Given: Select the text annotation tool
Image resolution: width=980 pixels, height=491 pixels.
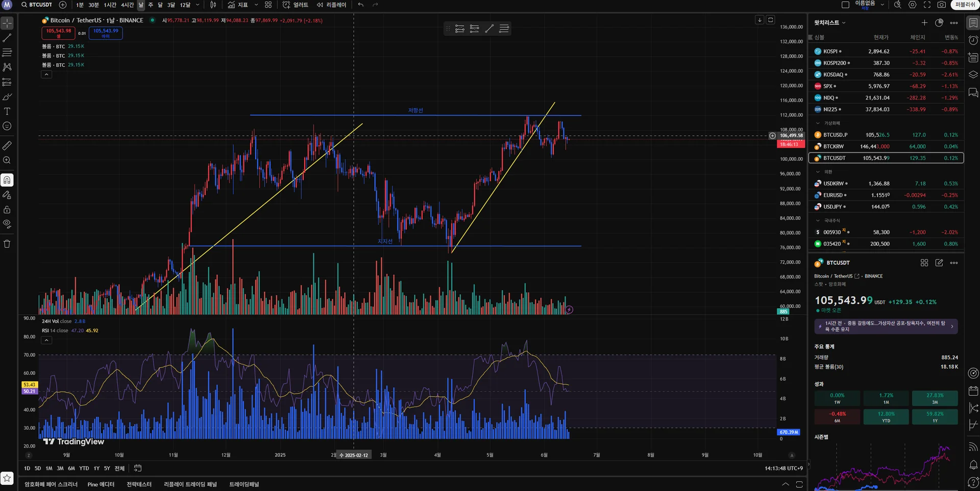Looking at the screenshot, I should 7,111.
